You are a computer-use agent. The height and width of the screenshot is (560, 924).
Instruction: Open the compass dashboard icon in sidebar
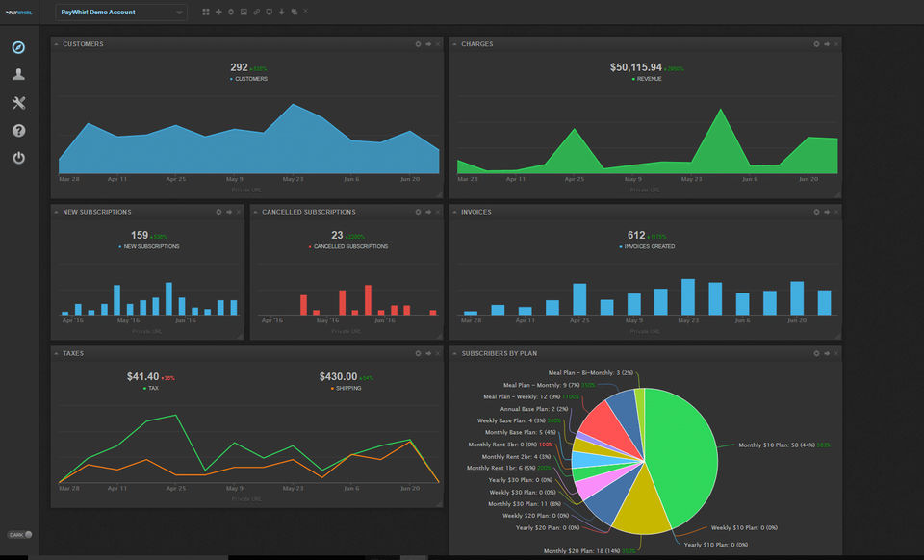tap(19, 47)
